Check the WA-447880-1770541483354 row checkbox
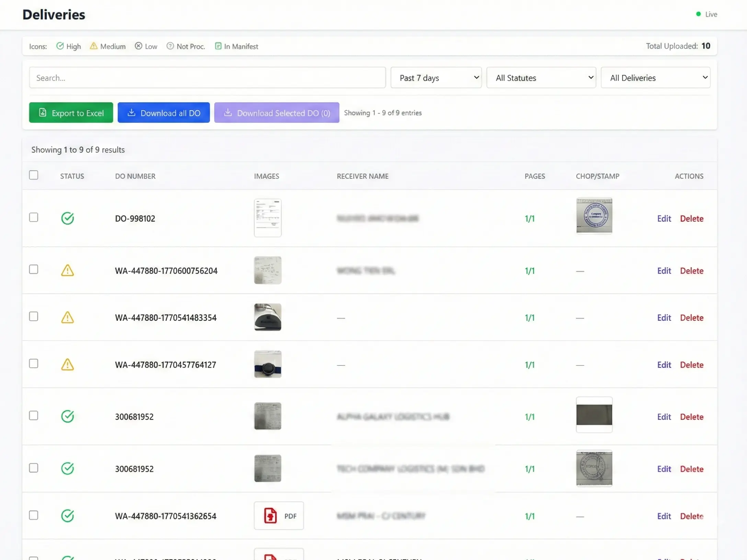The height and width of the screenshot is (560, 747). [x=34, y=317]
